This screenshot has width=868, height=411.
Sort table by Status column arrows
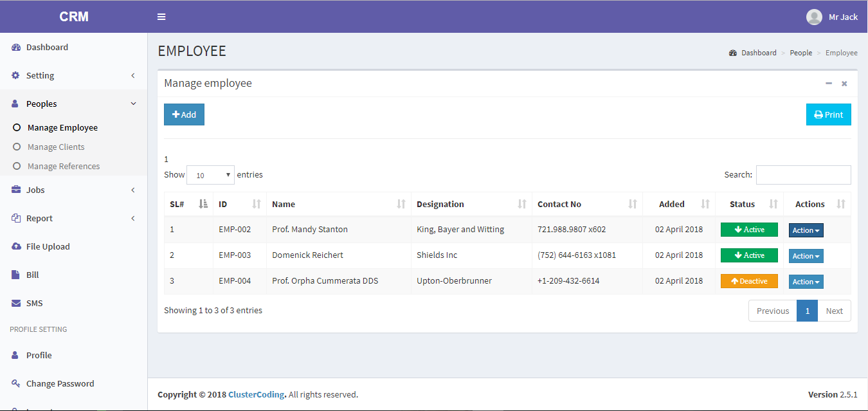[x=773, y=205]
